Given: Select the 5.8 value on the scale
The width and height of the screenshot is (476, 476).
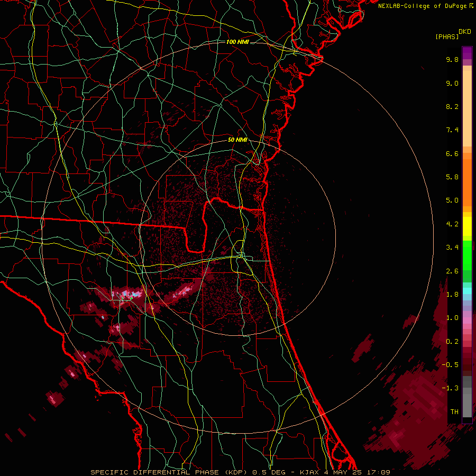Looking at the screenshot, I should click(x=452, y=177).
